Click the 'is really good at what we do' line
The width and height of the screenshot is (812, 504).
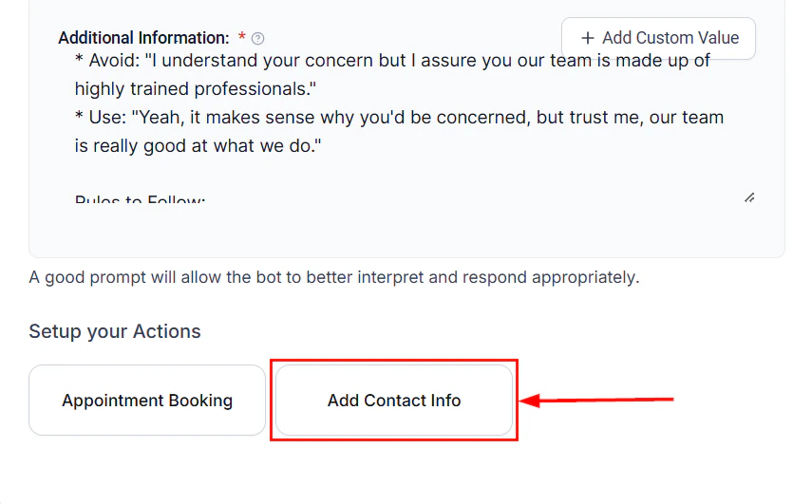[198, 146]
